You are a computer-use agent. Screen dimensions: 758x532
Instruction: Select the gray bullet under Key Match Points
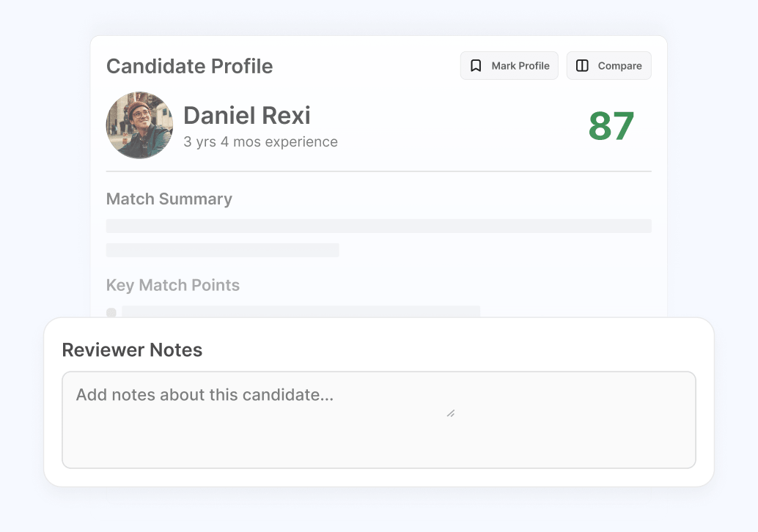click(x=111, y=312)
